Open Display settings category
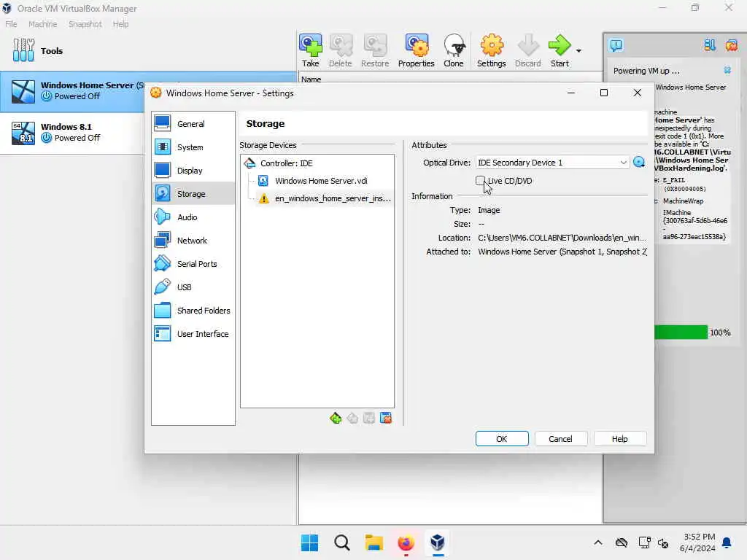 (x=193, y=171)
